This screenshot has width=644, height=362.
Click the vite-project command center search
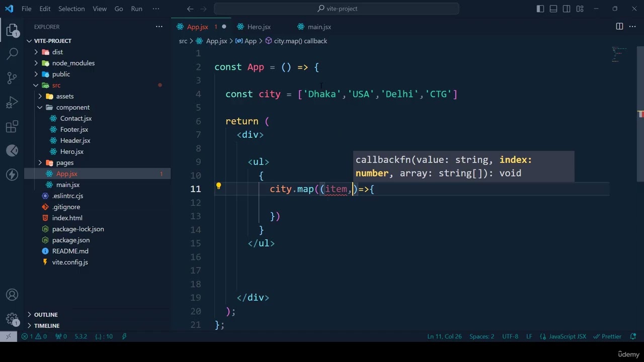(x=336, y=9)
